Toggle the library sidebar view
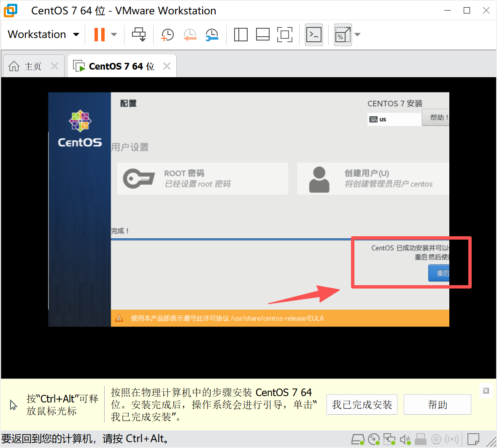The height and width of the screenshot is (448, 497). [240, 35]
